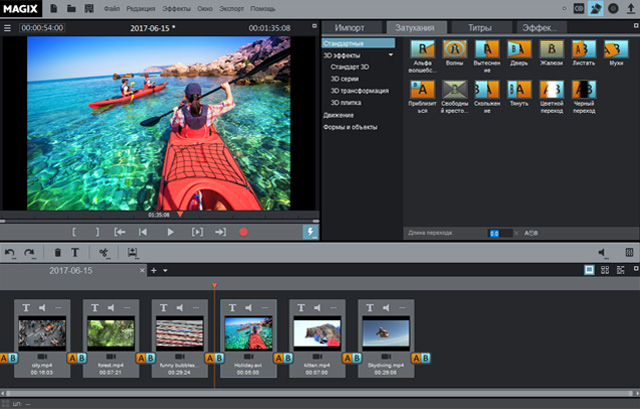Select the Стандартные category
Viewport: 640px width, 409px height.
coord(343,44)
